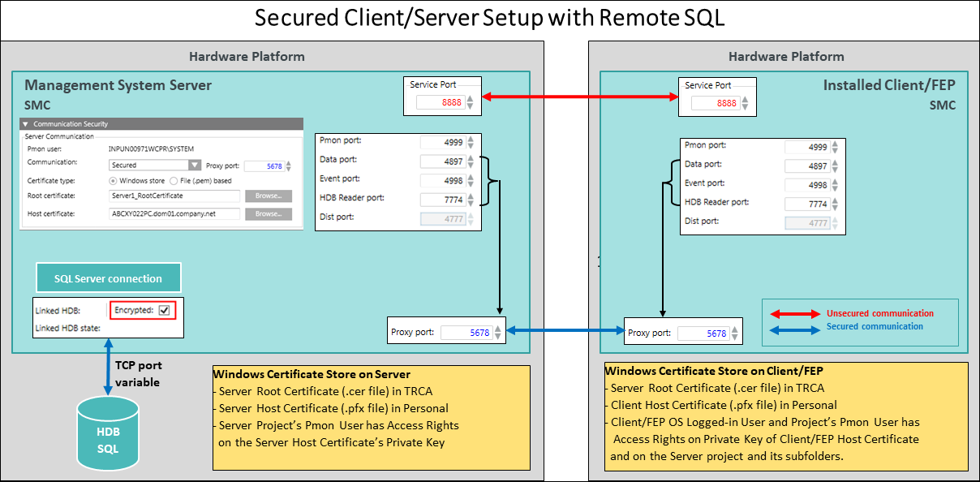980x482 pixels.
Task: Open the Communication dropdown showing Secured
Action: pyautogui.click(x=195, y=165)
